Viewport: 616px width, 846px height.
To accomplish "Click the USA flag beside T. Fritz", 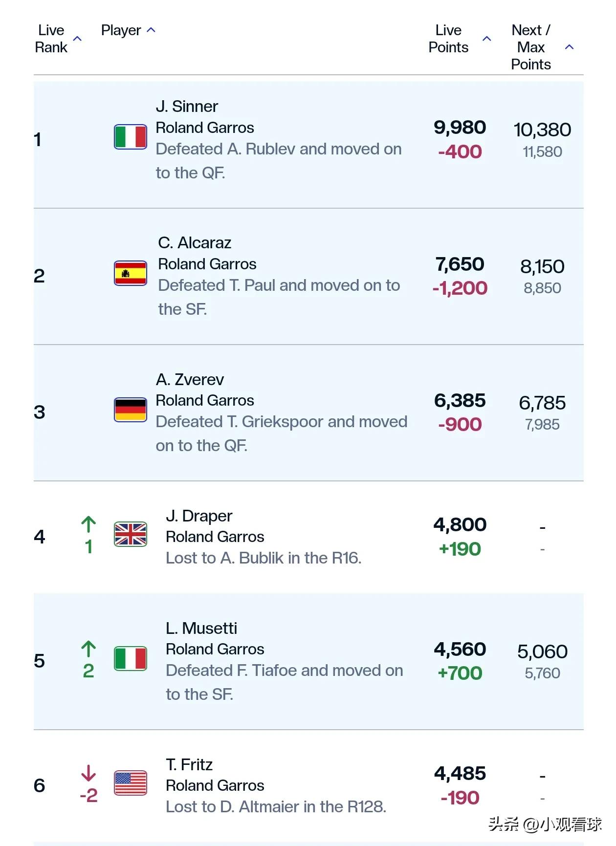I will pos(131,783).
